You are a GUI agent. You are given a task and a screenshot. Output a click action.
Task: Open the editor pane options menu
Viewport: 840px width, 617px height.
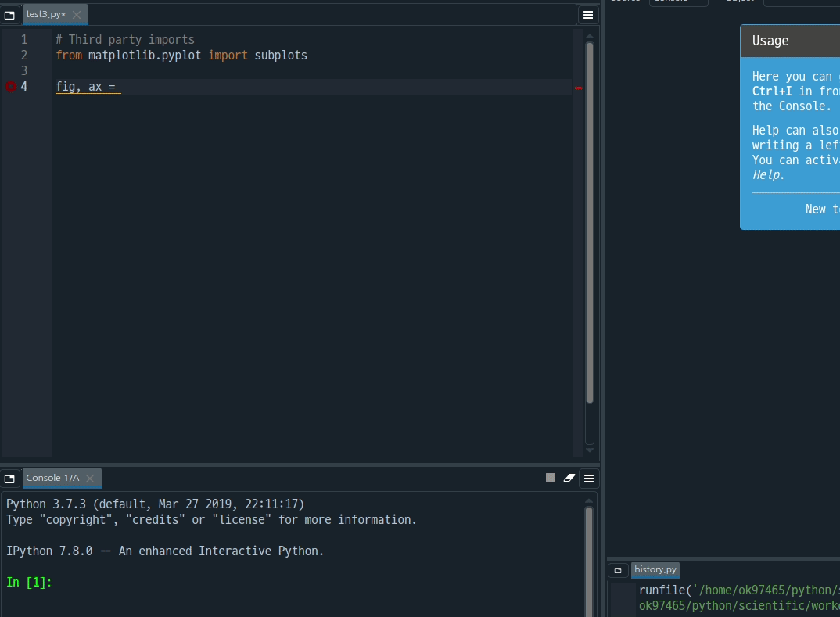tap(587, 14)
